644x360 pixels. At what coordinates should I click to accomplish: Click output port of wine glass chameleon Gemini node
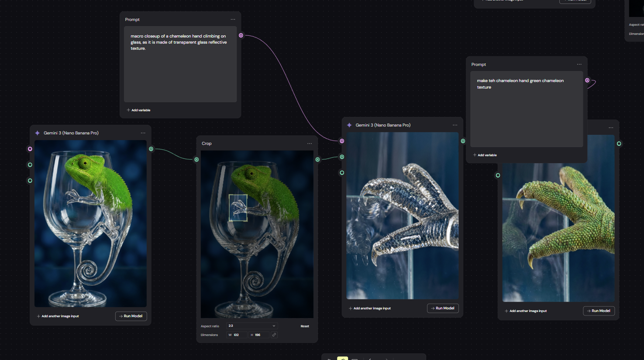(151, 149)
